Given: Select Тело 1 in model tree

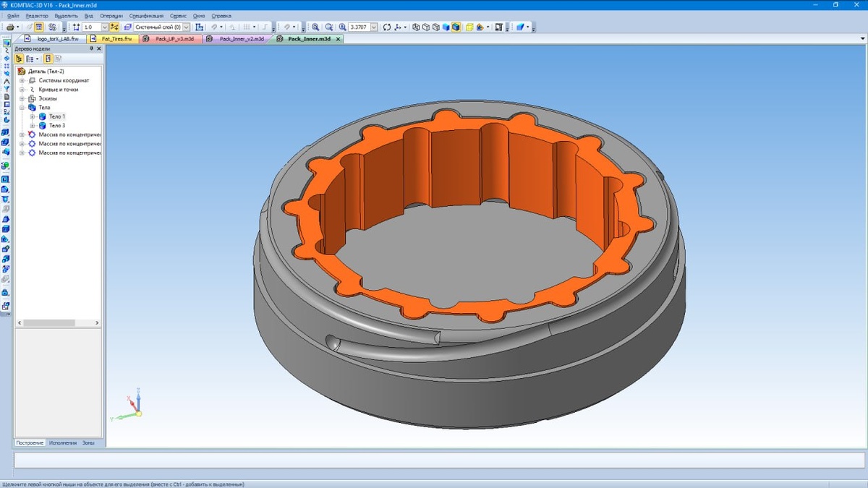Looking at the screenshot, I should pos(57,116).
